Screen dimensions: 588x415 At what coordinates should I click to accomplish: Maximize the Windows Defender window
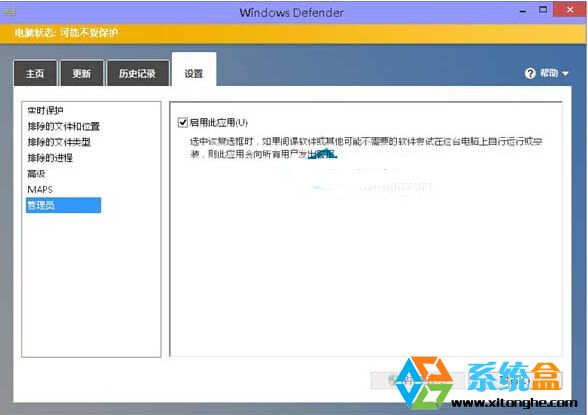click(x=543, y=10)
